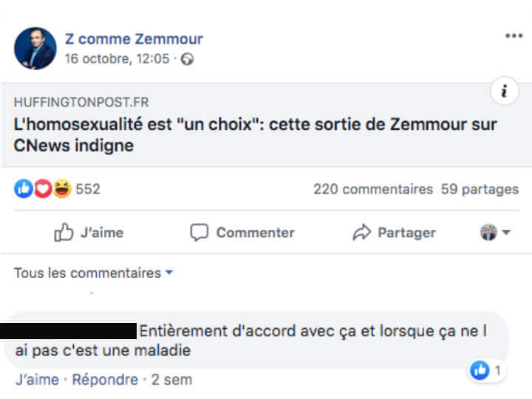View the 59 partages list
Viewport: 532px width, 399px height.
pos(480,189)
